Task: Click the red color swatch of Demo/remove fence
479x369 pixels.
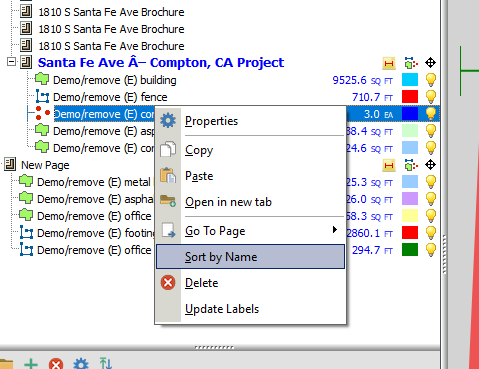Action: (x=410, y=97)
